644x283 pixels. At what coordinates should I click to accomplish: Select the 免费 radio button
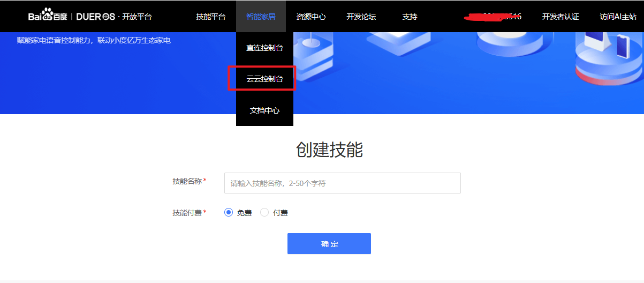pos(229,213)
